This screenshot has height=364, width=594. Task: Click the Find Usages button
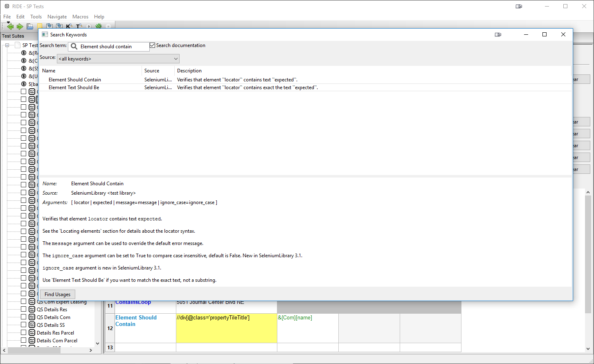pos(57,294)
